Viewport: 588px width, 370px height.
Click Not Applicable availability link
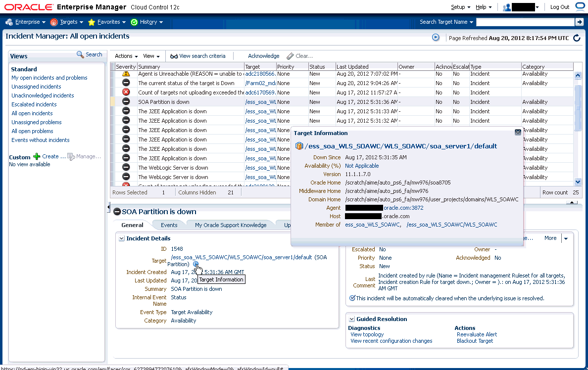pos(362,166)
